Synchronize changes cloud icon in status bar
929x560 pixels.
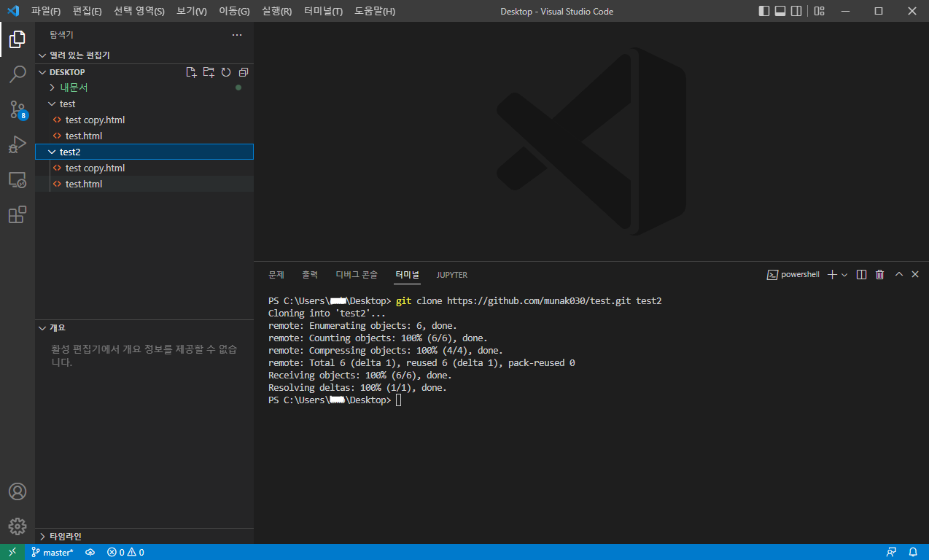[90, 552]
